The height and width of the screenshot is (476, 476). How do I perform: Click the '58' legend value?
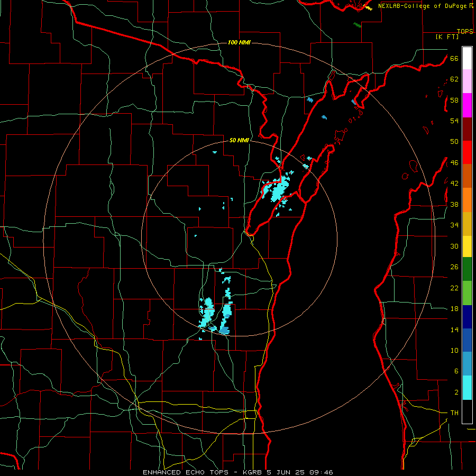click(454, 100)
